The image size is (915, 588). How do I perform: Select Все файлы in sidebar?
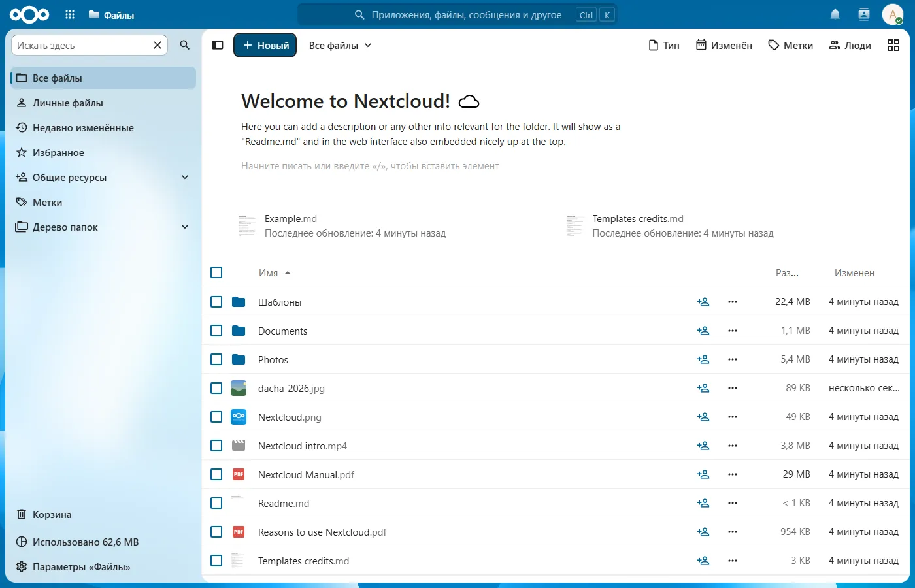(x=103, y=78)
